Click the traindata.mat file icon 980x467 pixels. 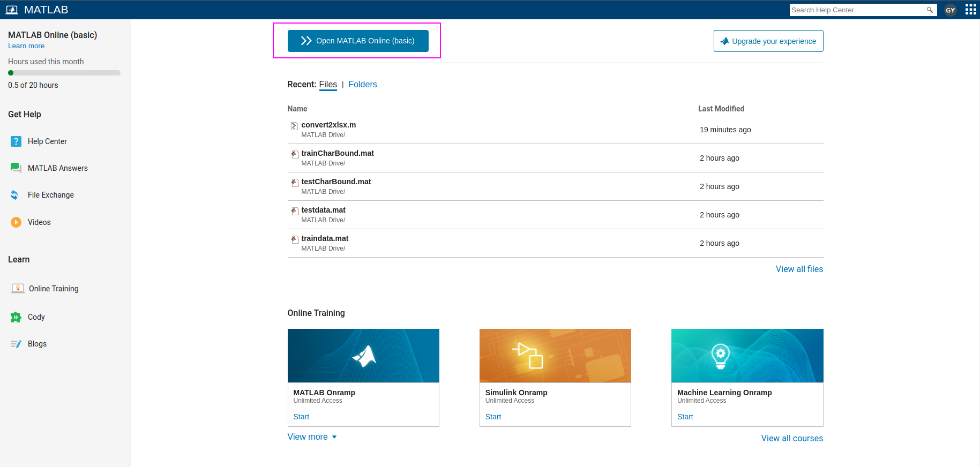(294, 239)
